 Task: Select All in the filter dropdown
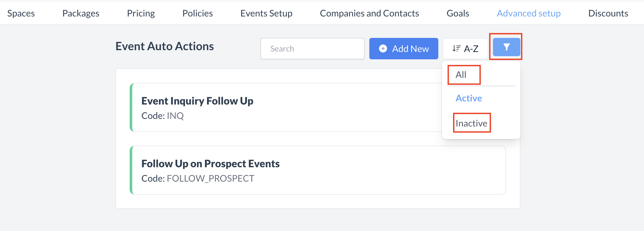[x=463, y=74]
